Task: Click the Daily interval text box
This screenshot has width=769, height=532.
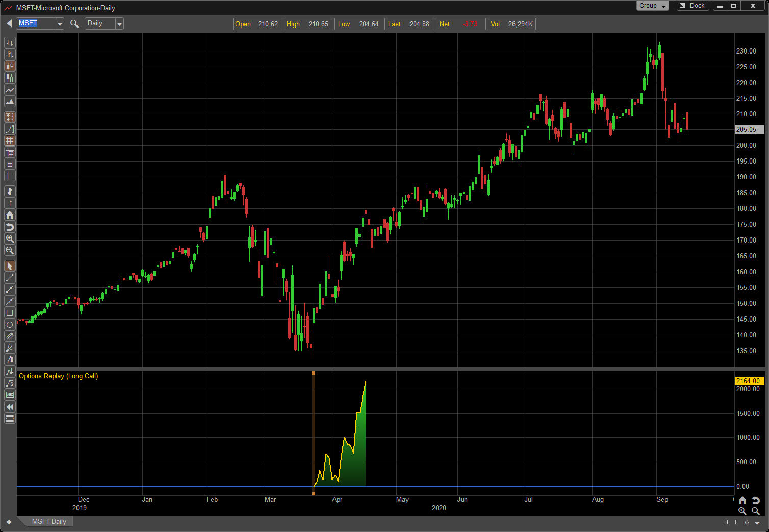Action: (x=100, y=23)
